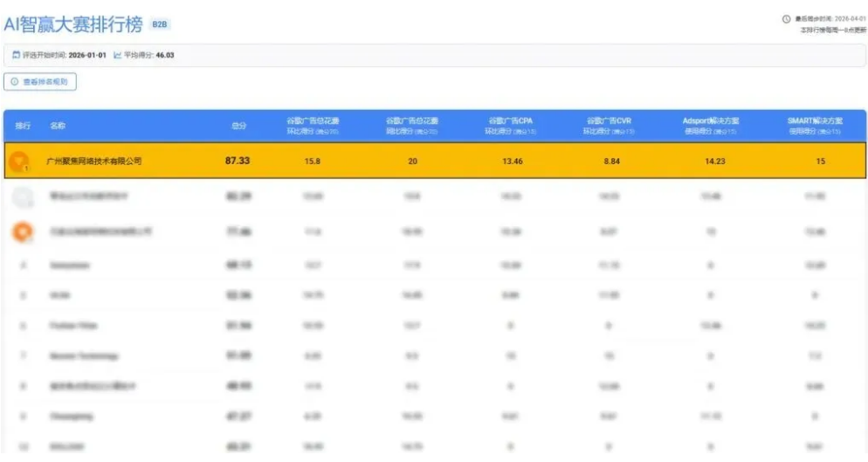Click the orange rank 3 medal icon
This screenshot has width=868, height=462.
tap(22, 232)
